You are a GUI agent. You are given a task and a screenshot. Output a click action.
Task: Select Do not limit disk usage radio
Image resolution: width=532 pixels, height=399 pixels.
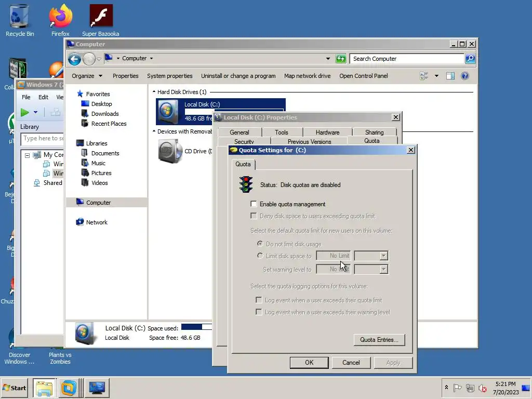click(260, 244)
